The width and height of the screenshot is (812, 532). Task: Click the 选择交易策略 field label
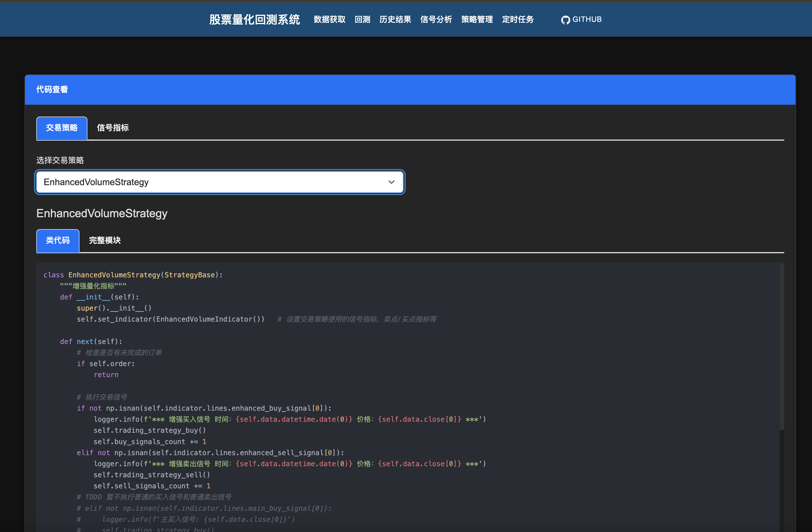(60, 160)
